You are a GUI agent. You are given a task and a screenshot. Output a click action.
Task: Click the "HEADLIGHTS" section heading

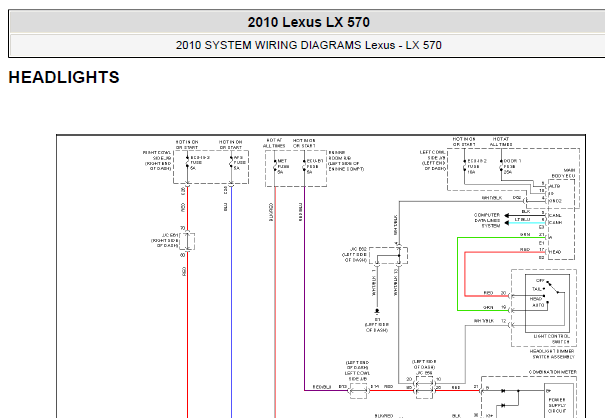click(x=64, y=77)
